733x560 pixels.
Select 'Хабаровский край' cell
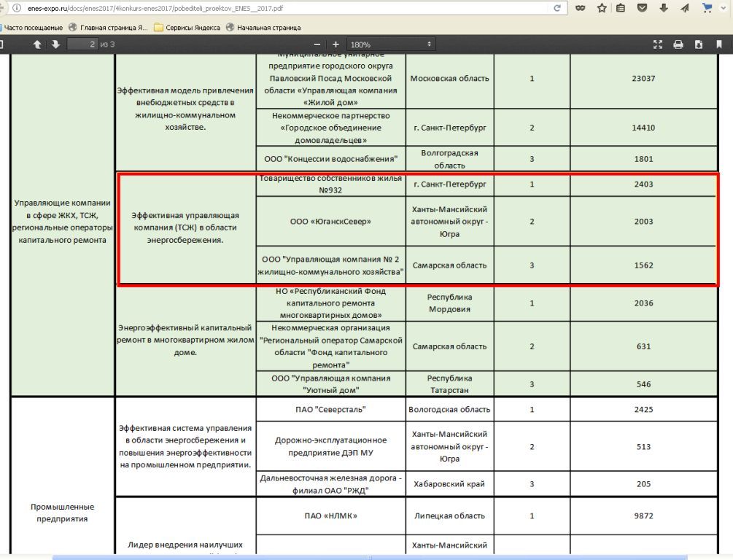[450, 484]
